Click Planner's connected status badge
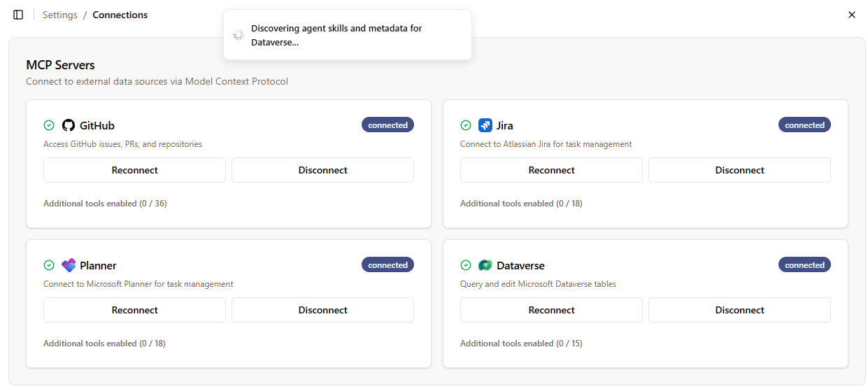The height and width of the screenshot is (389, 868). (x=387, y=265)
